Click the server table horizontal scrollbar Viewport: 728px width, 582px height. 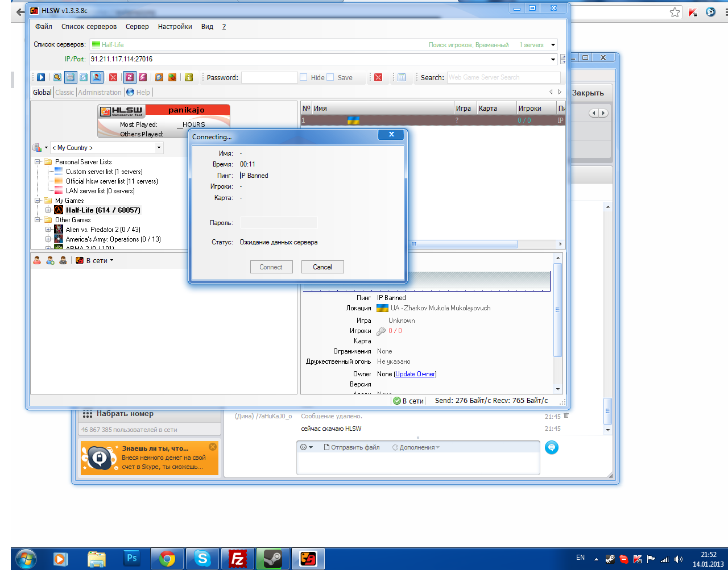coord(464,244)
